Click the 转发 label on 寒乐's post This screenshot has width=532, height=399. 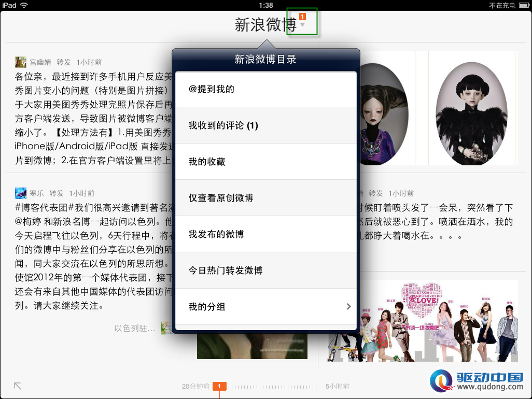point(57,193)
